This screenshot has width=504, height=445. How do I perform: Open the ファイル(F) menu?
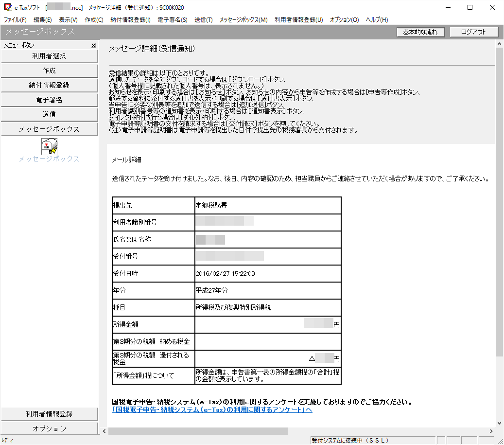click(15, 20)
